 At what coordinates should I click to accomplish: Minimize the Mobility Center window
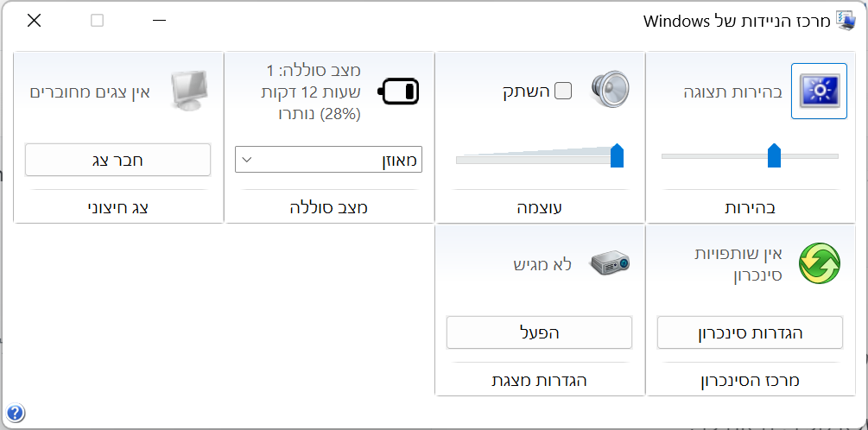[160, 21]
